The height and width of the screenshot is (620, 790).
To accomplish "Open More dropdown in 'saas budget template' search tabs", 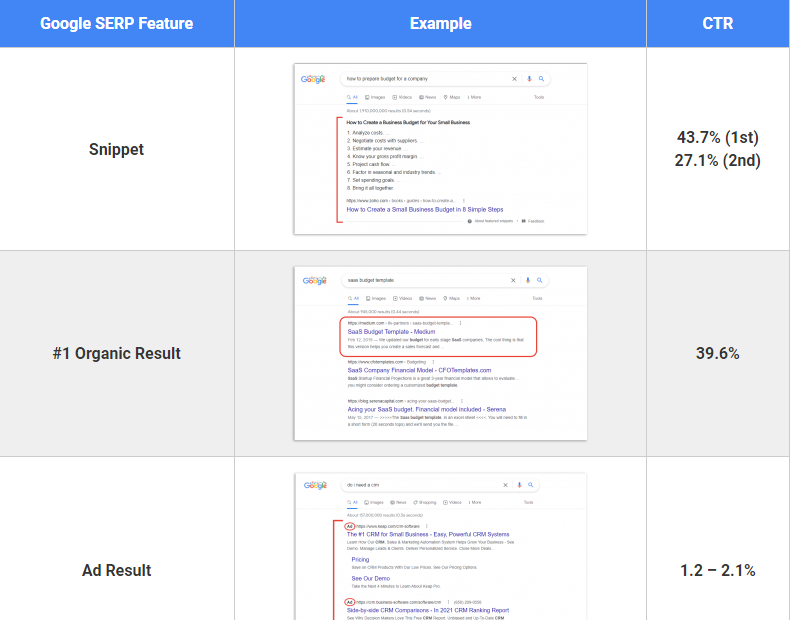I will tap(473, 298).
